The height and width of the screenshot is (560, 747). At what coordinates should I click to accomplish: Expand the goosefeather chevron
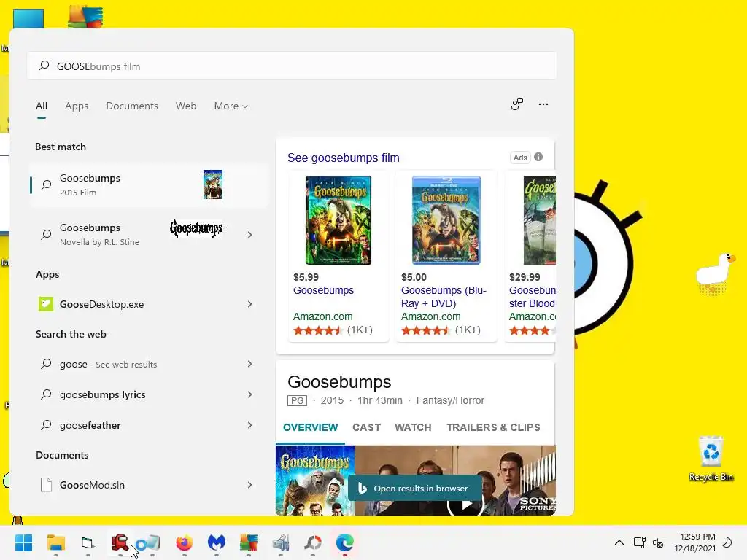point(249,425)
